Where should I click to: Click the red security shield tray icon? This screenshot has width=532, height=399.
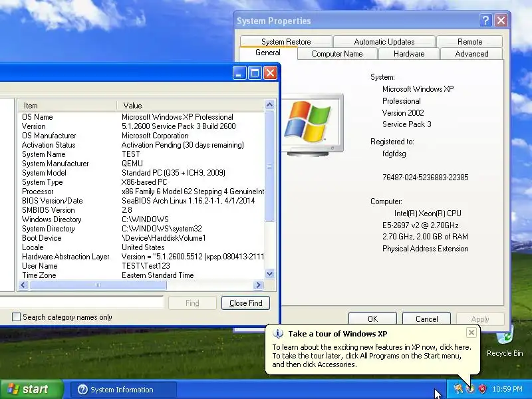click(x=483, y=389)
